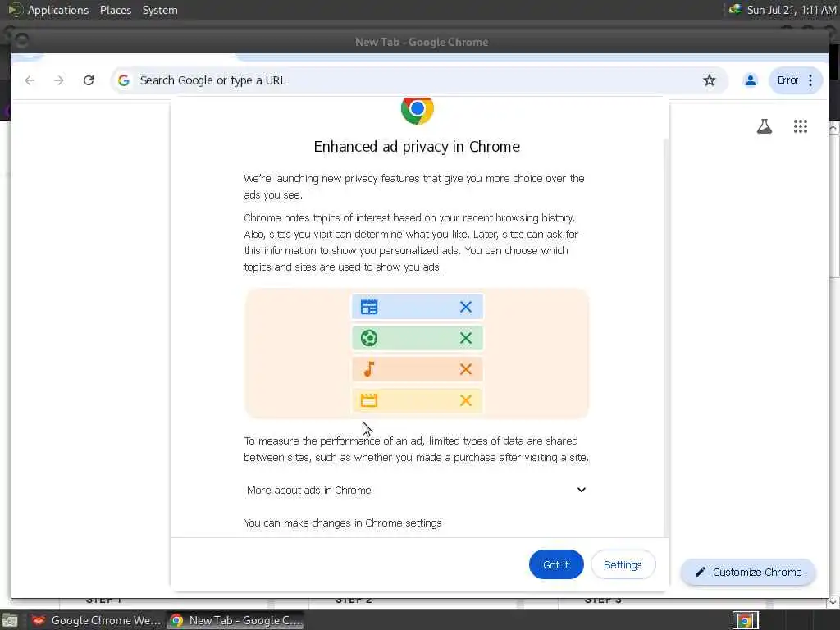Click the orange music note topic icon
Image resolution: width=840 pixels, height=630 pixels.
tap(369, 369)
